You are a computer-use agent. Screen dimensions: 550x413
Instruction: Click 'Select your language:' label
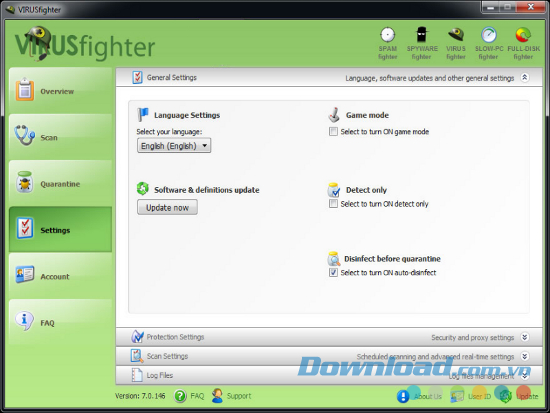[169, 132]
